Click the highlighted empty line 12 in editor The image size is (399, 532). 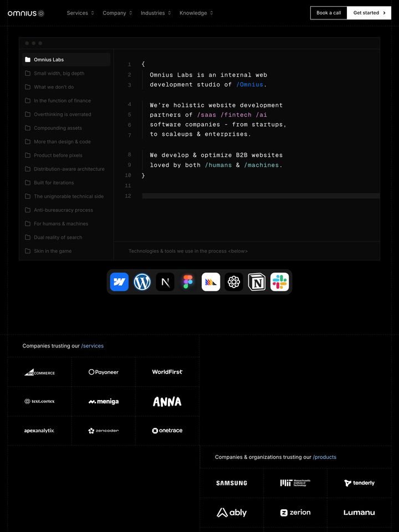click(261, 196)
